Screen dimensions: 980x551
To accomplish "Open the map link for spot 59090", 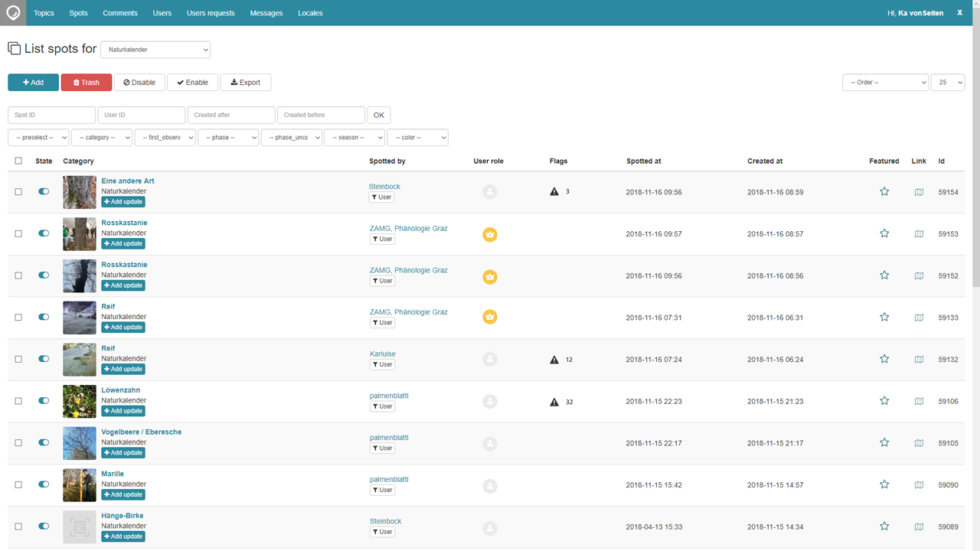I will pos(919,484).
